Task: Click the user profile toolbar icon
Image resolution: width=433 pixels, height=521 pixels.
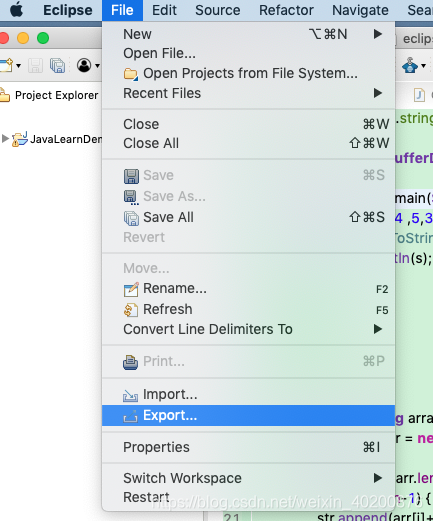Action: tap(84, 65)
